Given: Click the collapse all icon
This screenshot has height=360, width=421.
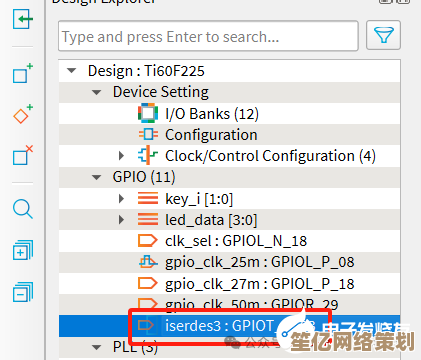Looking at the screenshot, I should (x=23, y=292).
